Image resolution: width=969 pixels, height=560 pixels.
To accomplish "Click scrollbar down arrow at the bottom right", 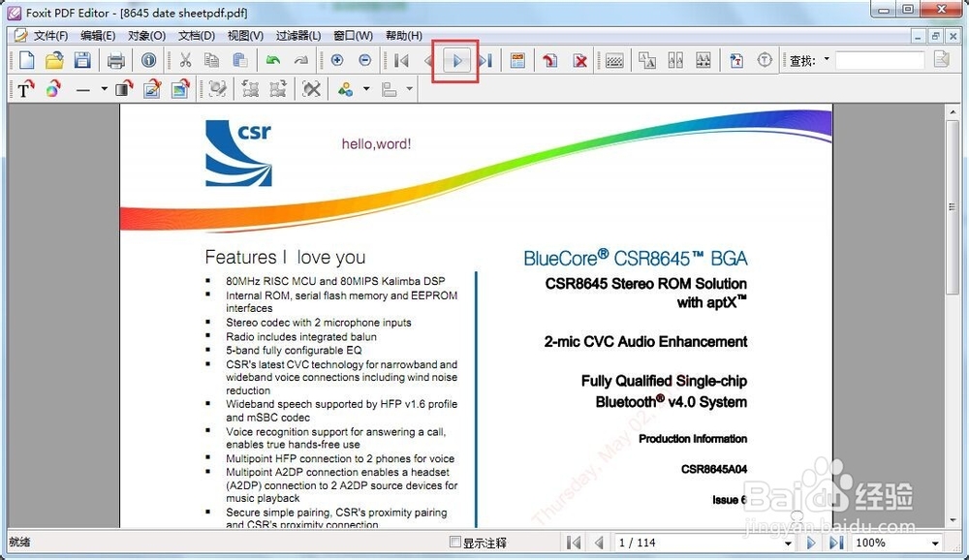I will (952, 520).
